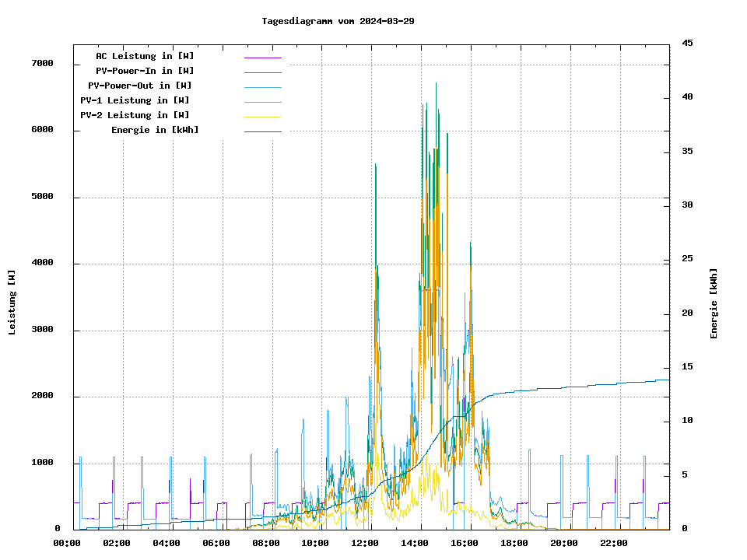
Task: Click the 2000 value on the power axis
Action: pos(42,397)
